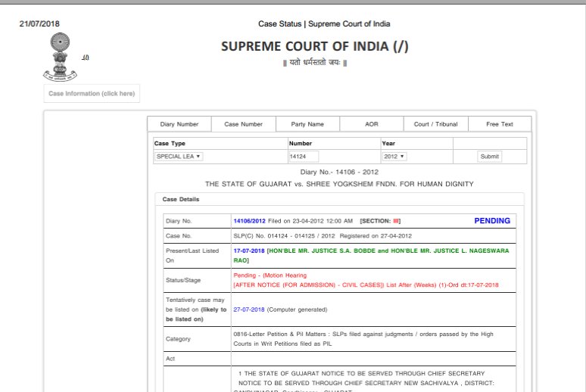Viewport: 586px width, 392px height.
Task: Click the Number input field showing 14124
Action: [304, 157]
